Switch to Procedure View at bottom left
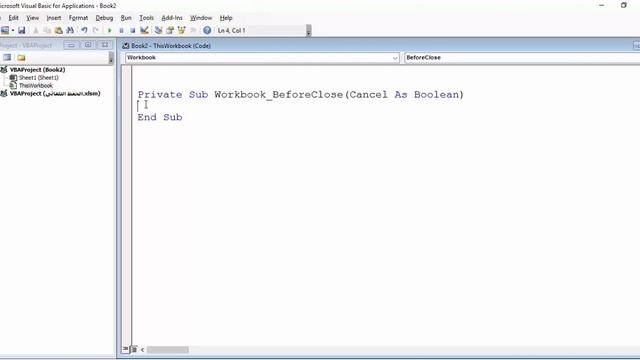The image size is (640, 360). point(125,349)
